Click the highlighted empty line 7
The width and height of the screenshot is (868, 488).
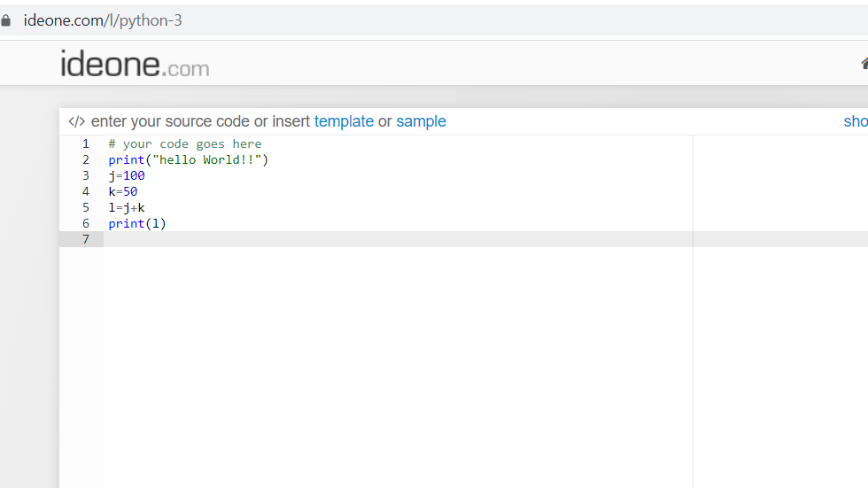(398, 240)
